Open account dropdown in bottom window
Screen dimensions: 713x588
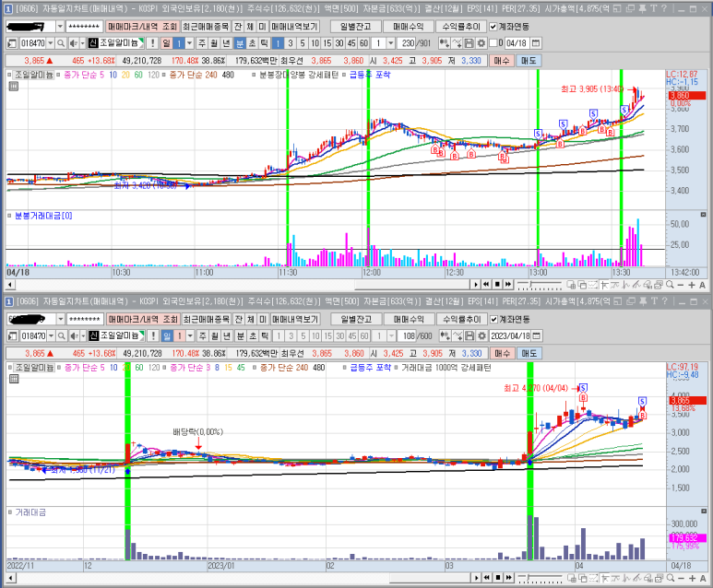pos(60,320)
